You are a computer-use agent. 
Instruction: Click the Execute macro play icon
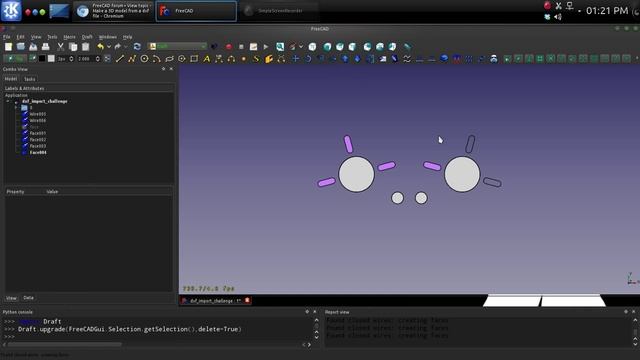[x=266, y=47]
